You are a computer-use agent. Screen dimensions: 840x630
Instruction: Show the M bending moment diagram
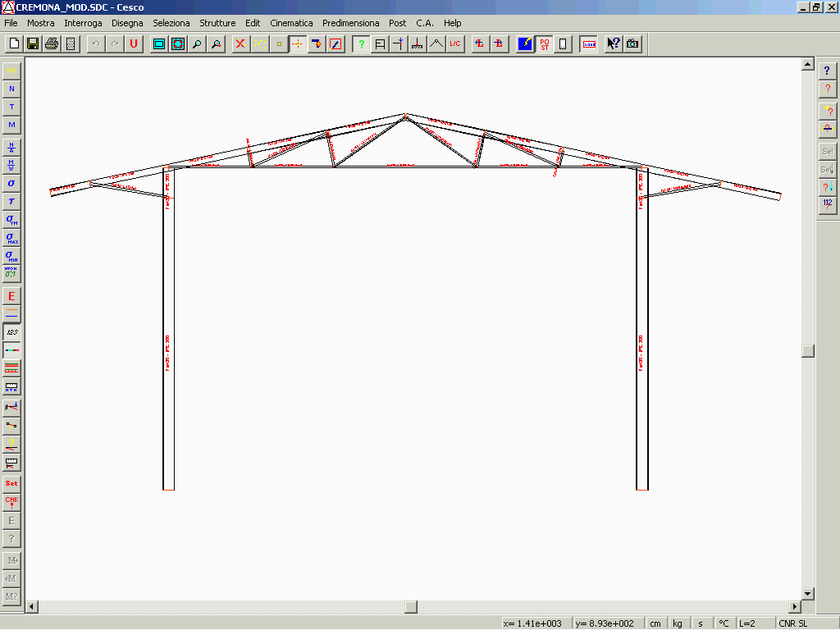(x=11, y=125)
